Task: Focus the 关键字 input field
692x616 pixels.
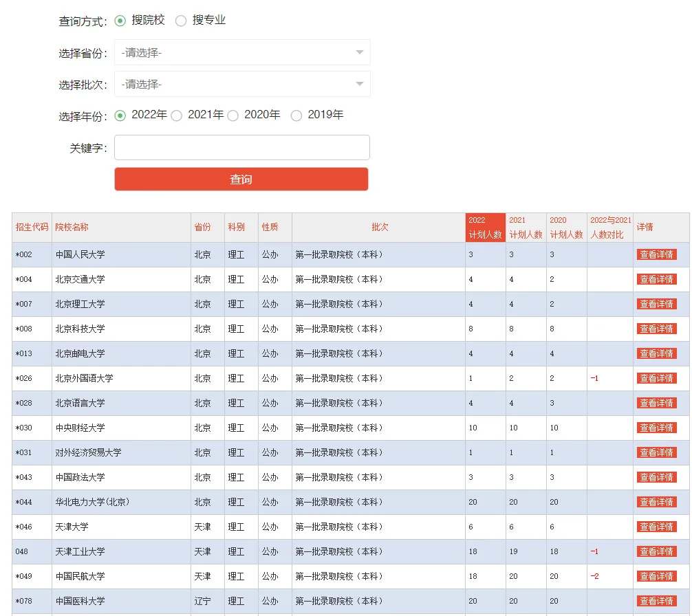Action: pos(242,147)
